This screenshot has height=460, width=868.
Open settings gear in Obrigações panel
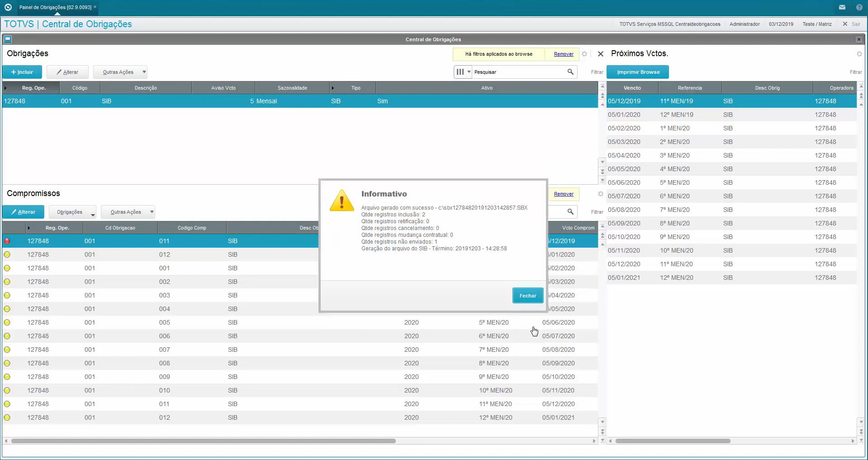pyautogui.click(x=584, y=54)
